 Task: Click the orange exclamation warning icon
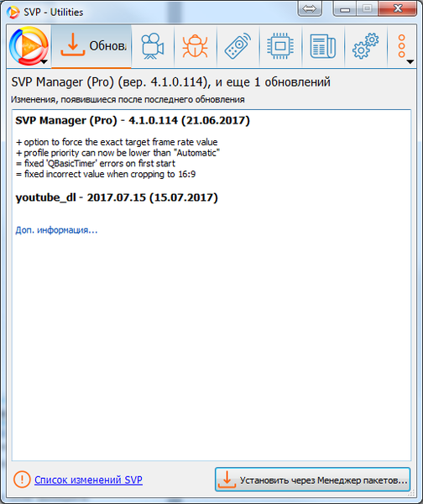[22, 480]
